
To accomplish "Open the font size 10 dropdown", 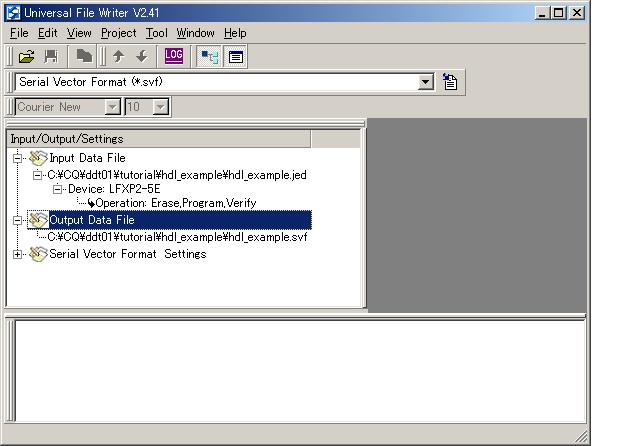I will tap(160, 107).
